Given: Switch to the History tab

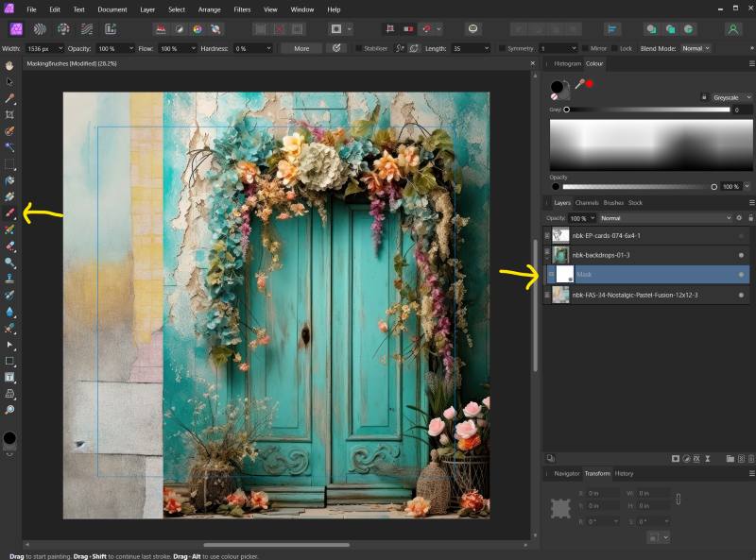Looking at the screenshot, I should pos(624,474).
